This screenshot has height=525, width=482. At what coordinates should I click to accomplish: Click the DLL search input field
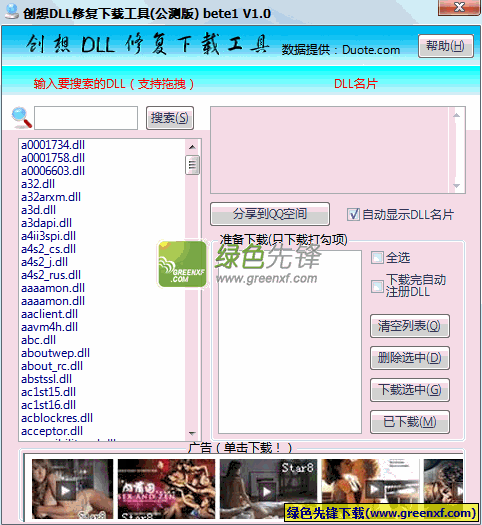tap(86, 118)
